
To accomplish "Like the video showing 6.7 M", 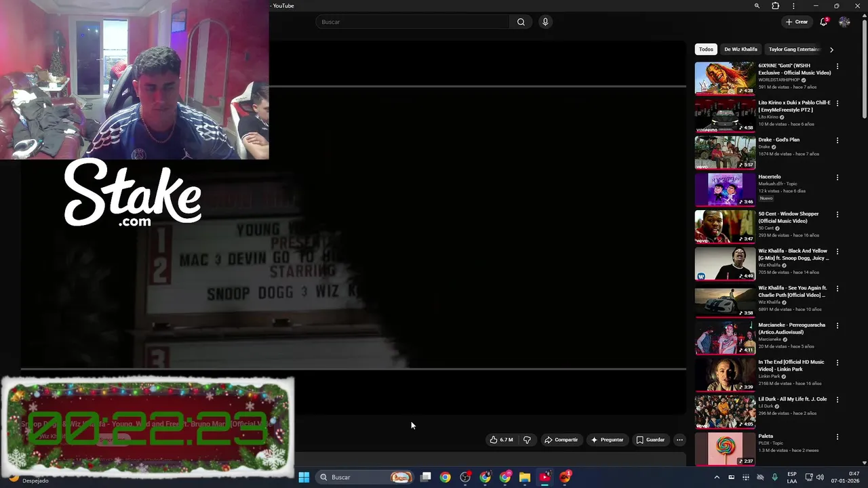I will pos(501,440).
